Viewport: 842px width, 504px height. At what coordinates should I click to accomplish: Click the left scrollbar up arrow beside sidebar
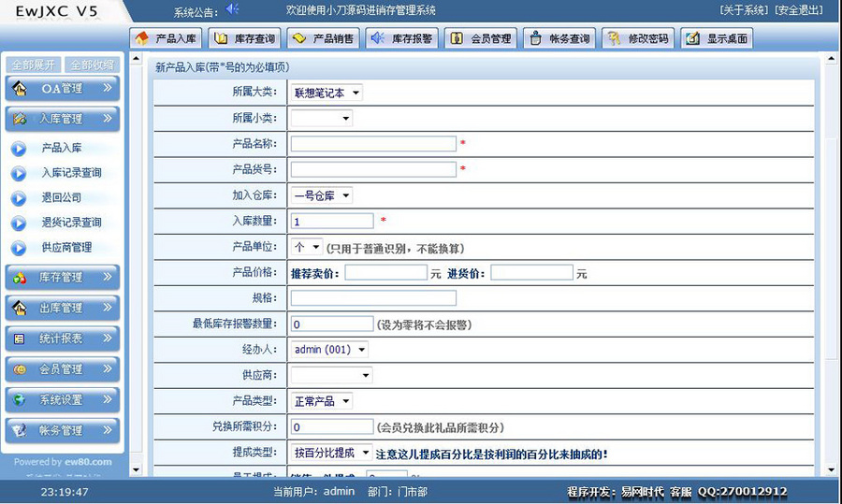(x=136, y=58)
